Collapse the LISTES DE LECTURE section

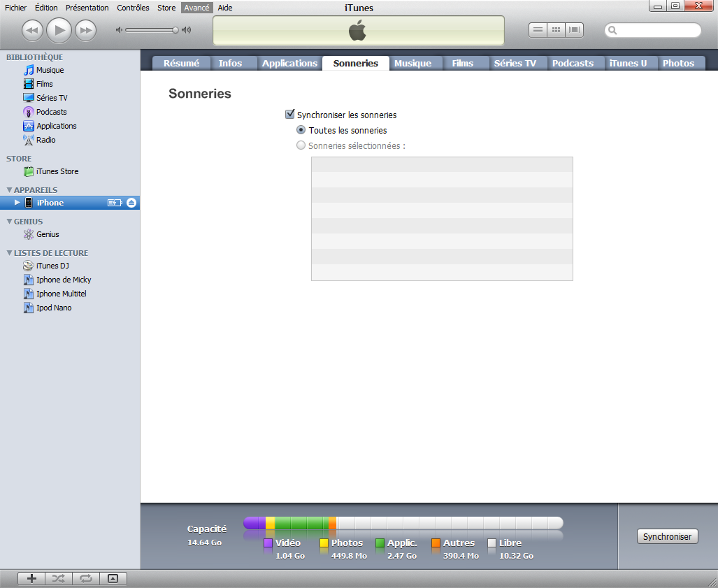pos(9,253)
